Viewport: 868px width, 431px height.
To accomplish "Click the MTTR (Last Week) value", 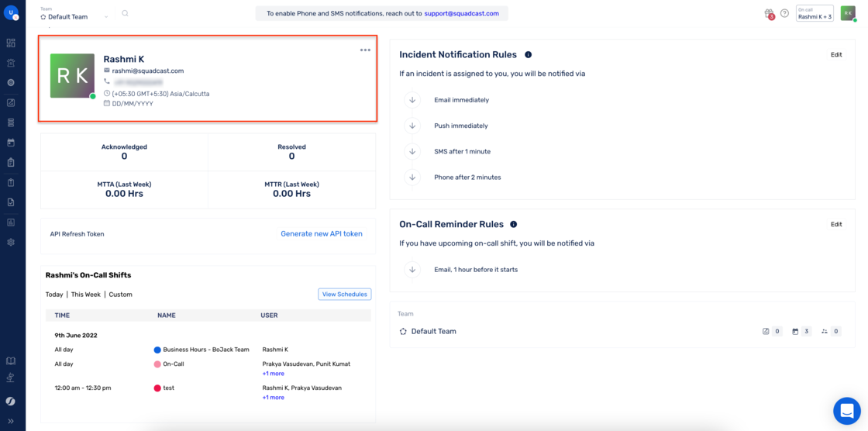I will [x=291, y=194].
